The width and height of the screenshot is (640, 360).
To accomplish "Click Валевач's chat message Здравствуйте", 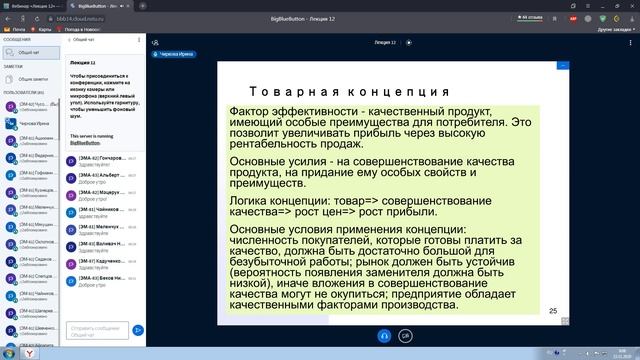I will click(x=93, y=251).
